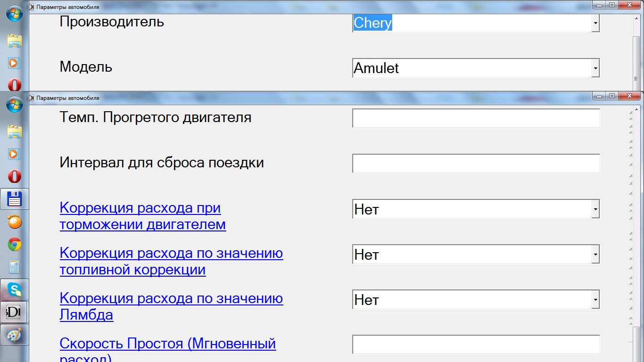Open the Производитель combo box showing Chery
Image resolution: width=644 pixels, height=362 pixels.
595,23
